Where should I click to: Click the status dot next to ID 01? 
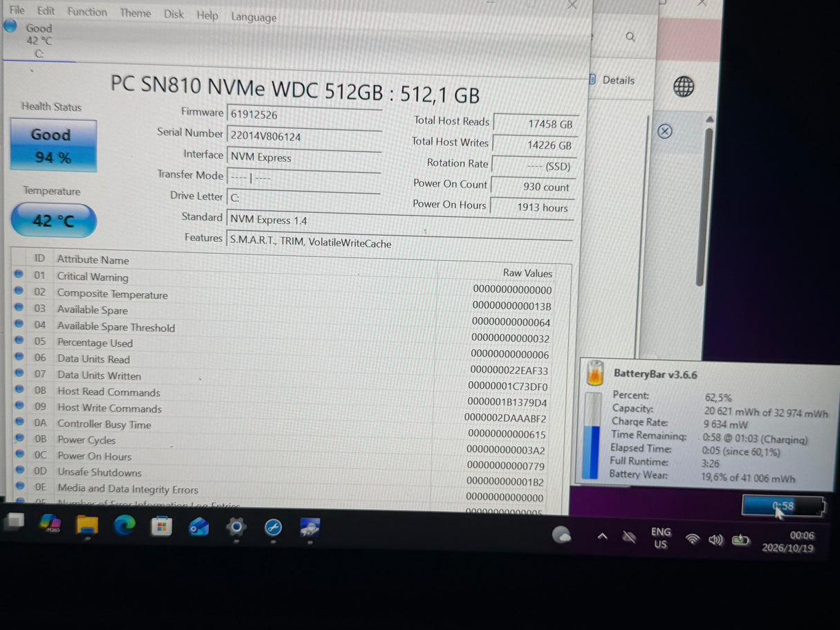19,275
